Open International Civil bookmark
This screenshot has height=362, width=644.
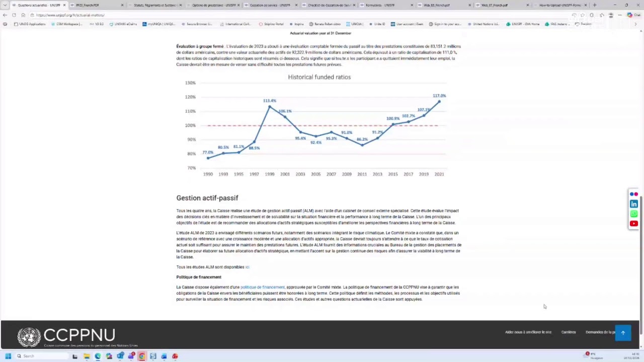pyautogui.click(x=235, y=24)
